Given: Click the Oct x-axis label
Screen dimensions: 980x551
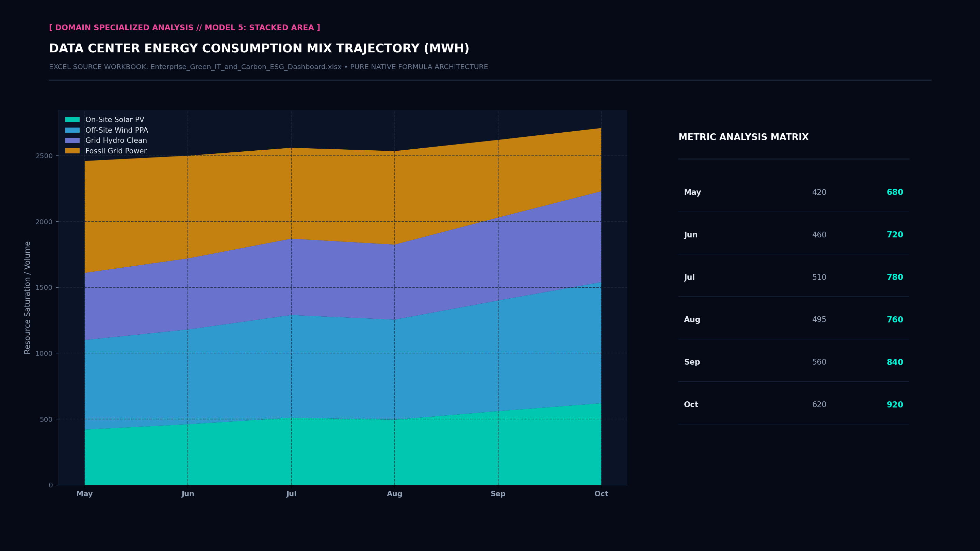Looking at the screenshot, I should click(x=602, y=494).
